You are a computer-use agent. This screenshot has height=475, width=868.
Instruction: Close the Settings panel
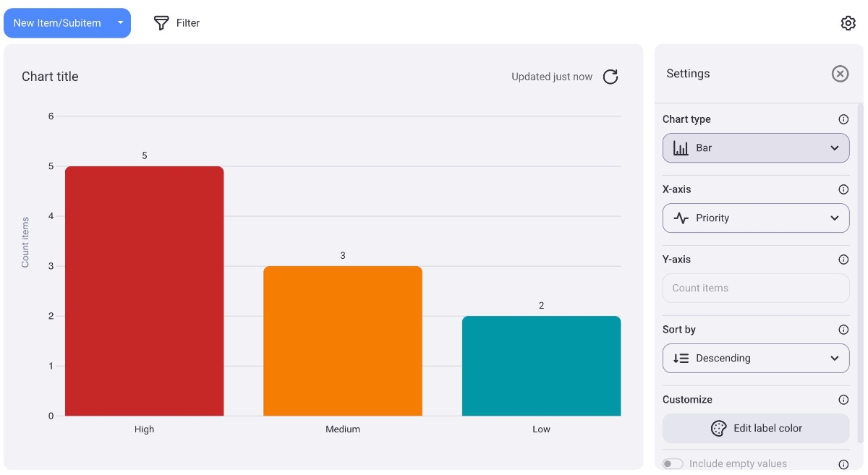coord(839,74)
